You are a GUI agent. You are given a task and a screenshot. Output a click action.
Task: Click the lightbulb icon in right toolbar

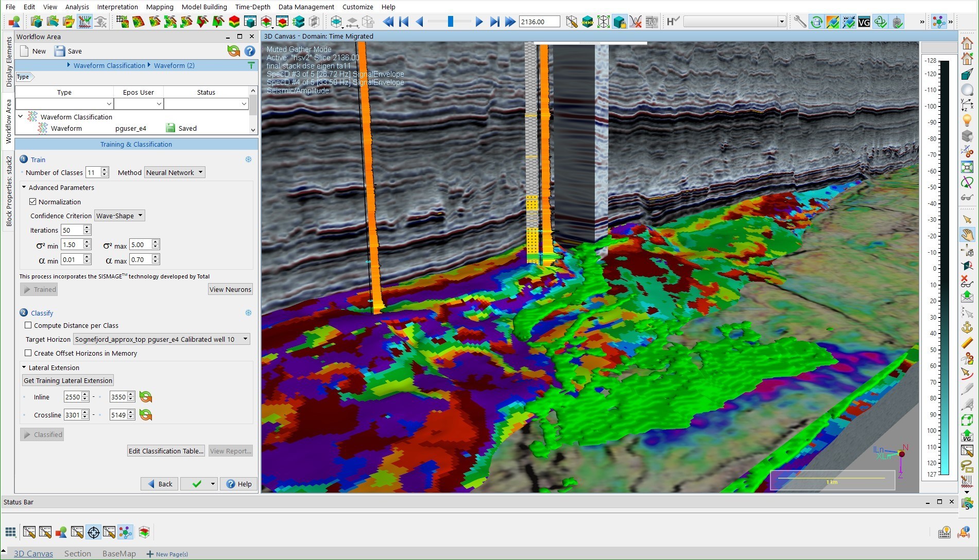pos(967,120)
